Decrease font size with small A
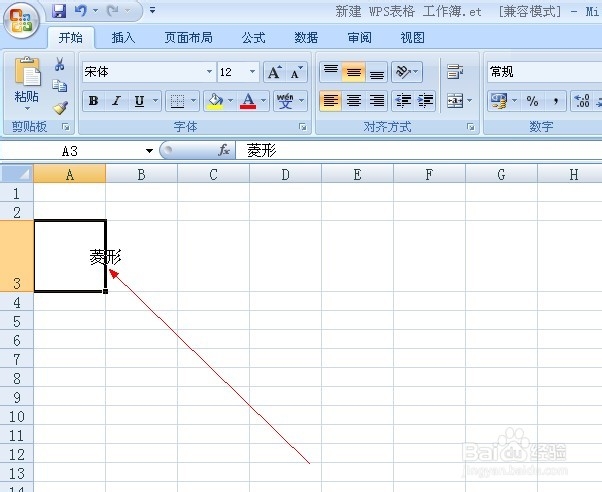 click(x=296, y=72)
